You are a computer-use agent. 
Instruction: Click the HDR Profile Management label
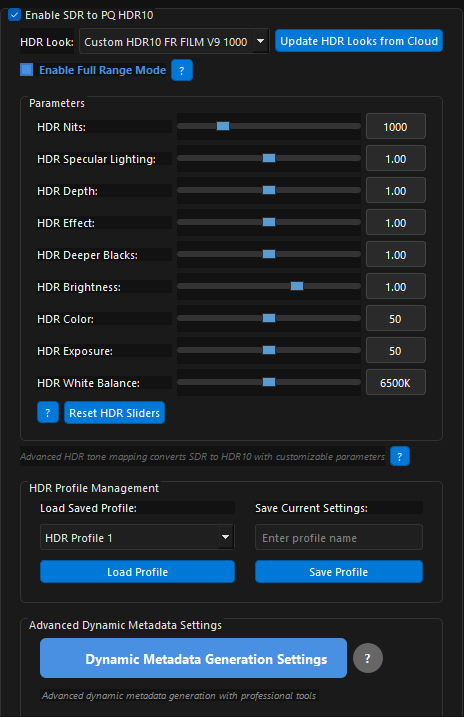click(94, 488)
